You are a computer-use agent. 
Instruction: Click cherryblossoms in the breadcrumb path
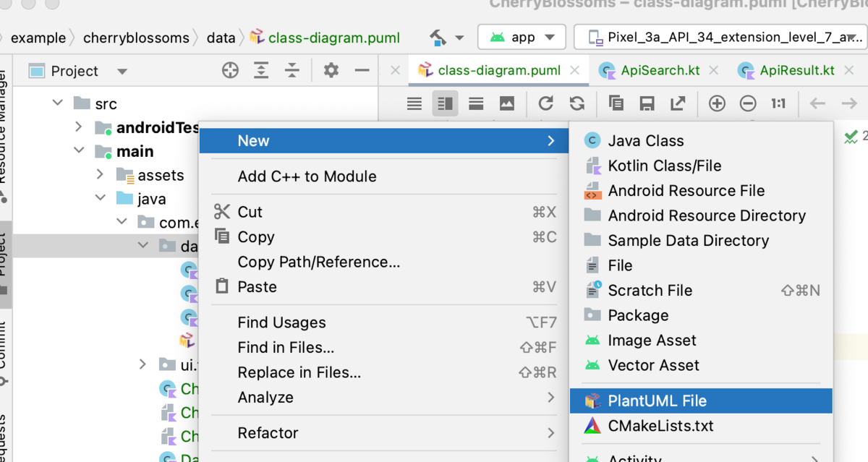tap(136, 38)
